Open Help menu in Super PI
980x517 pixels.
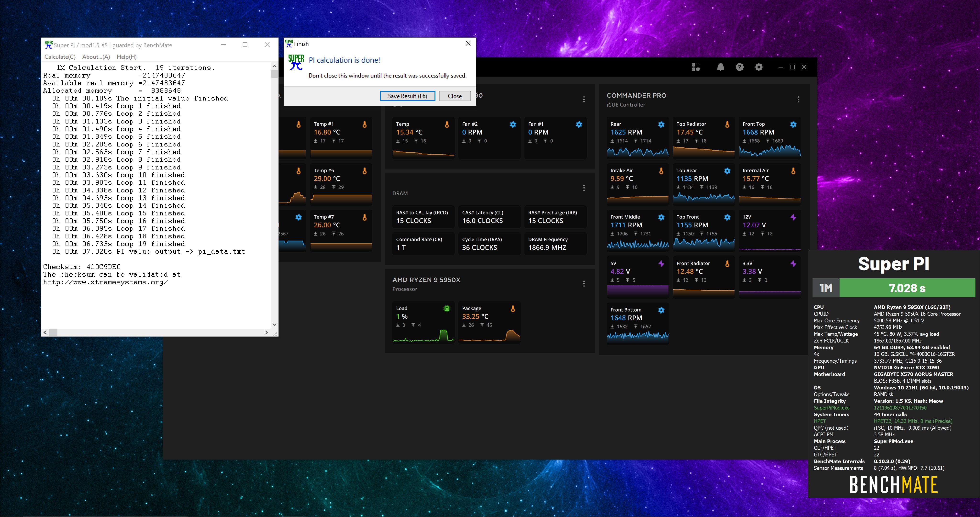[127, 57]
